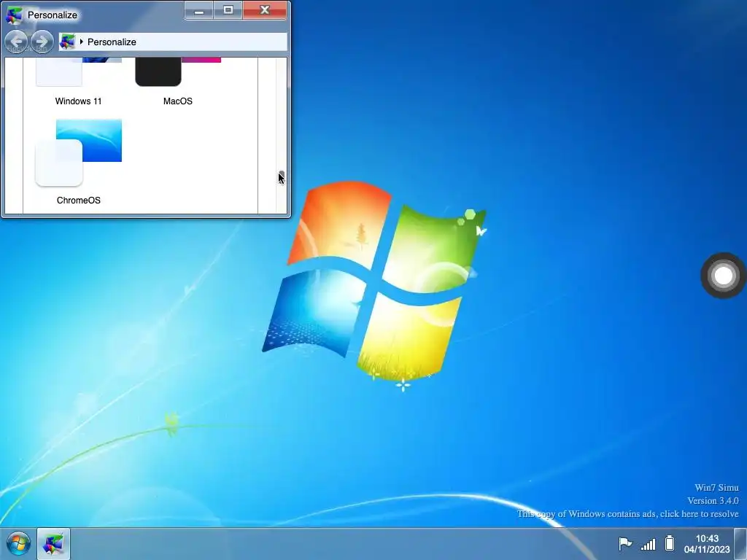The image size is (747, 560).
Task: Maximize the Personalize window
Action: click(x=228, y=10)
